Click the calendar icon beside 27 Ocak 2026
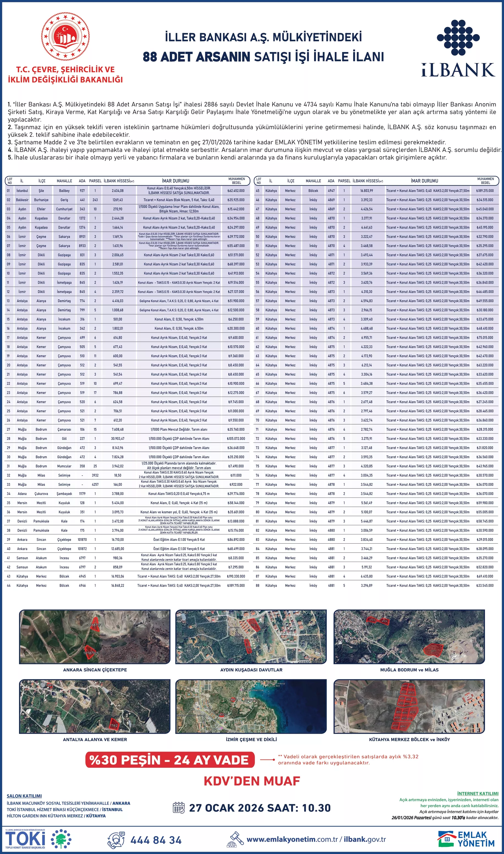Screen dimensions: 504x854 point(179,808)
